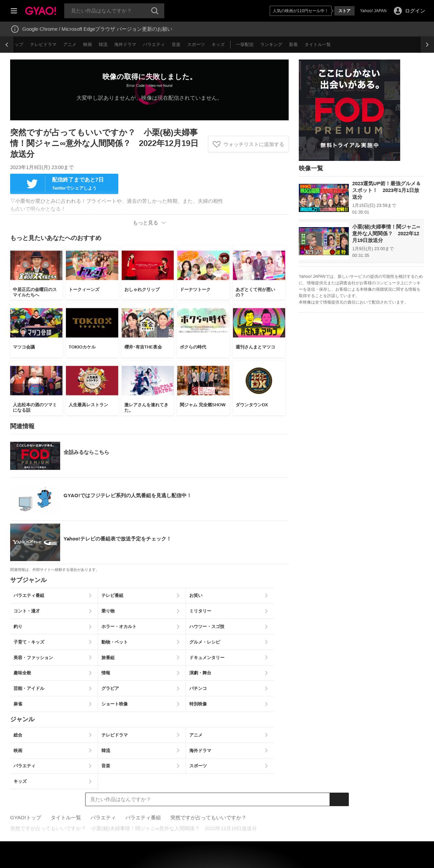Click the right arrow of genre navigation

427,45
